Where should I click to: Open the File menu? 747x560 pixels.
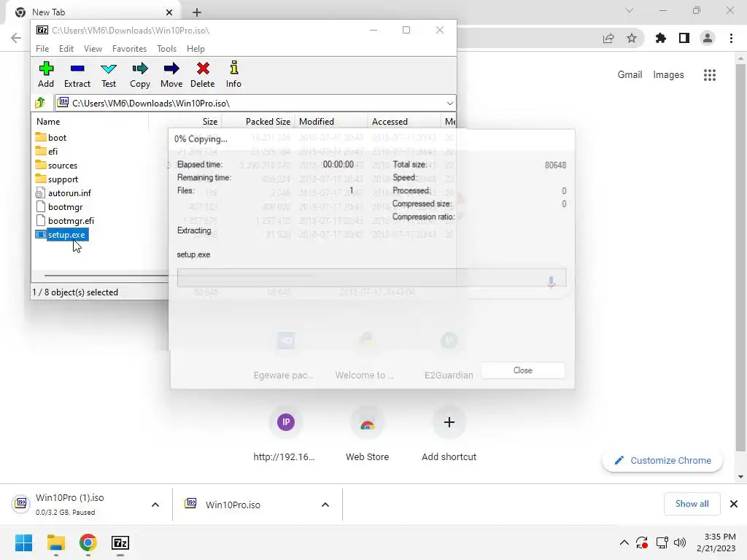[42, 49]
